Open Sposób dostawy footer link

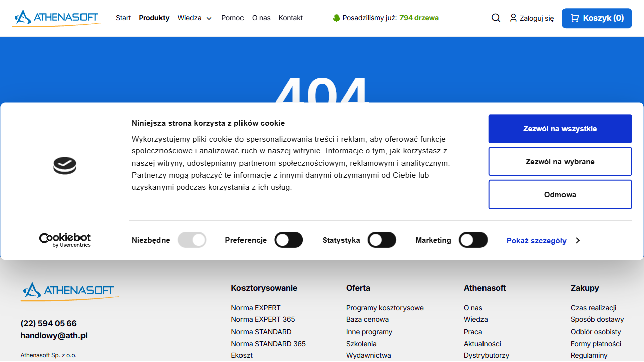point(597,319)
